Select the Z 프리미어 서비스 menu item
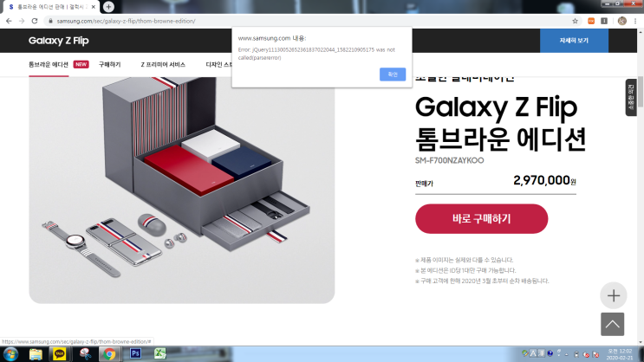This screenshot has height=362, width=644. (163, 64)
